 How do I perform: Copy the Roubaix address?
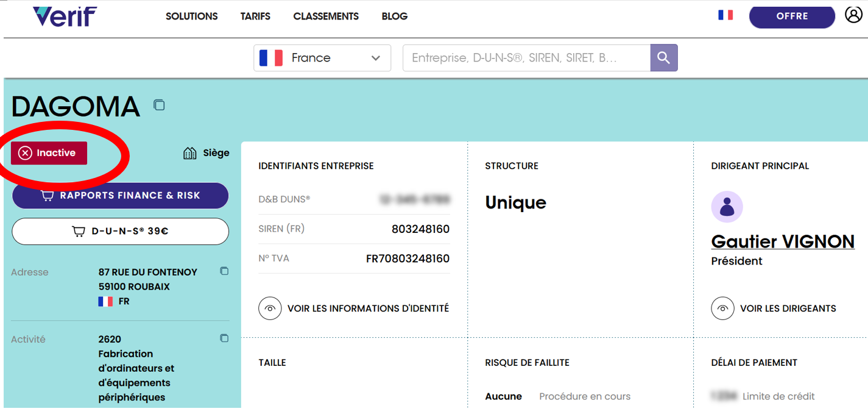pyautogui.click(x=224, y=271)
